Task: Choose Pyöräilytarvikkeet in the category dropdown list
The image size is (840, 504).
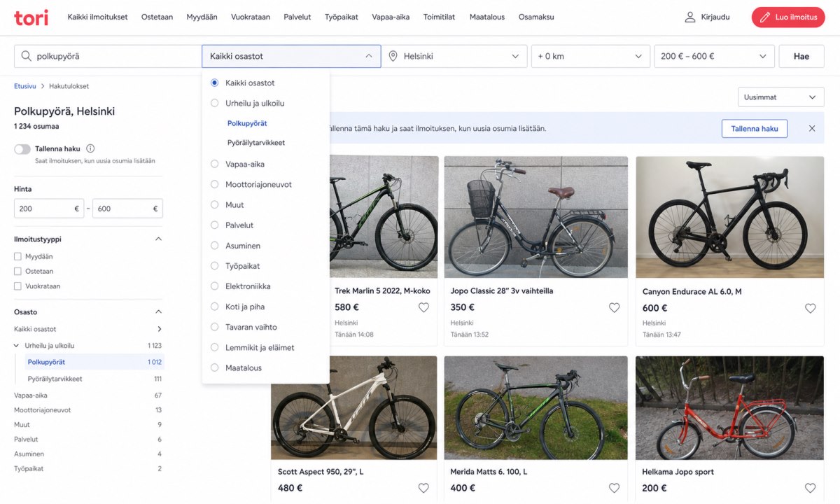Action: pyautogui.click(x=256, y=143)
